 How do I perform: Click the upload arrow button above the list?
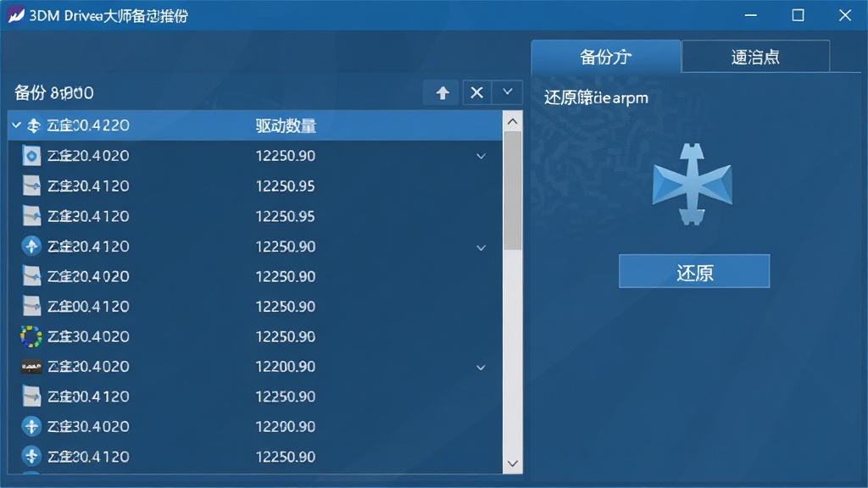point(442,92)
